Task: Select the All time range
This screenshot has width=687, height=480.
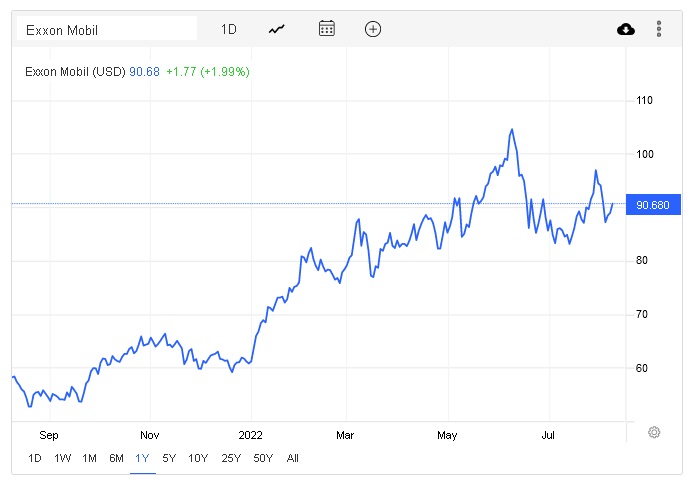Action: (293, 459)
